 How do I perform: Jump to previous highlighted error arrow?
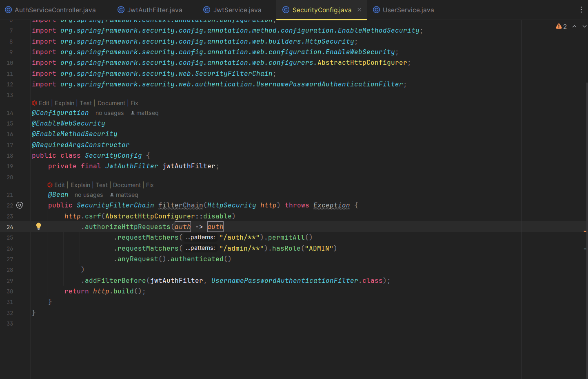[x=574, y=26]
